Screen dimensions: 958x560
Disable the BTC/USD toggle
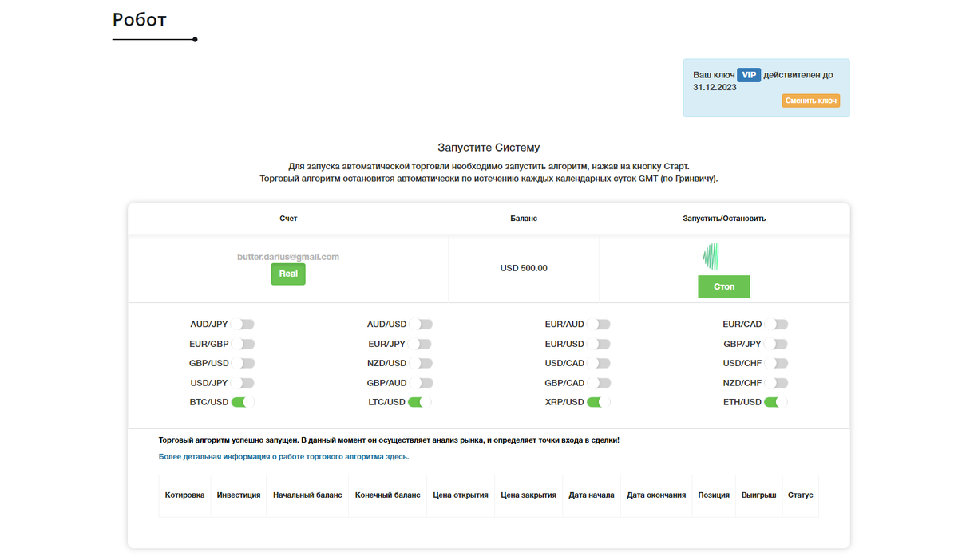(243, 402)
